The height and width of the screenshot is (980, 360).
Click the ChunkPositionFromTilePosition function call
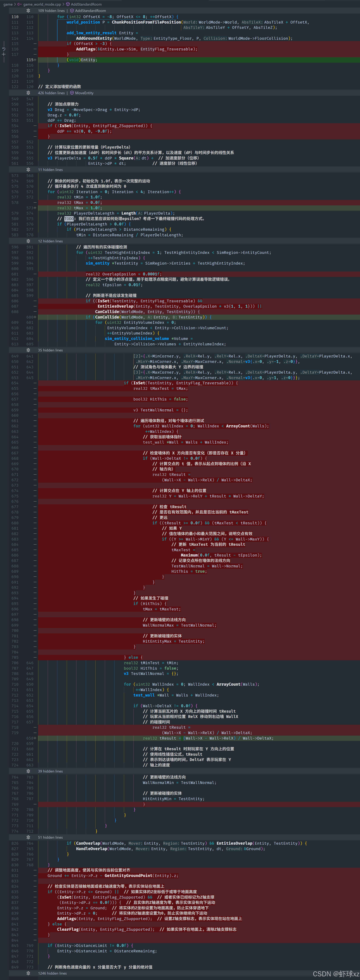click(x=146, y=22)
